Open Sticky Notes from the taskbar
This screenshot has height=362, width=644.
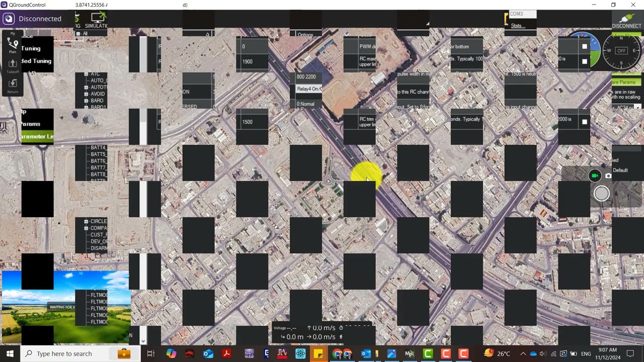pyautogui.click(x=318, y=354)
